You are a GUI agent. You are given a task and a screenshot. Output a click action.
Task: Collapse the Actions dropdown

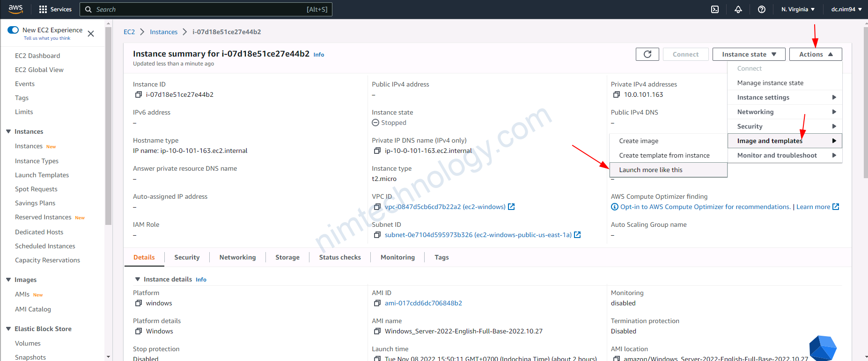(x=816, y=54)
